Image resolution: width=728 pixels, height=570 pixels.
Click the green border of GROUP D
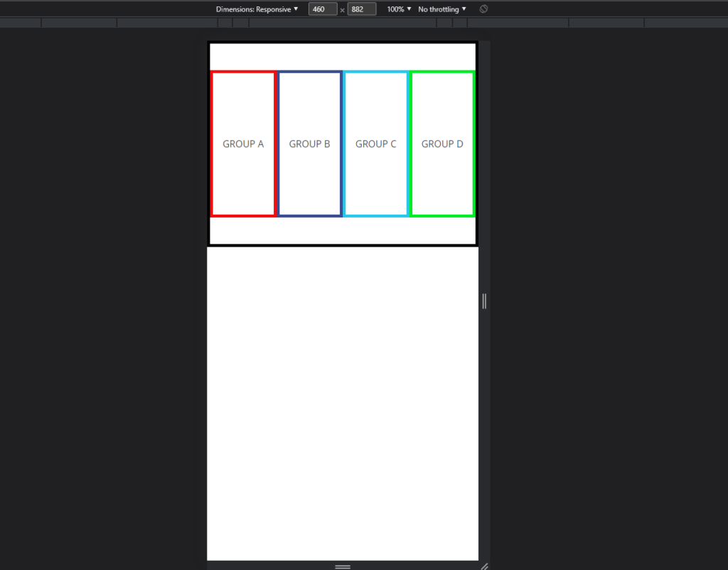point(472,142)
